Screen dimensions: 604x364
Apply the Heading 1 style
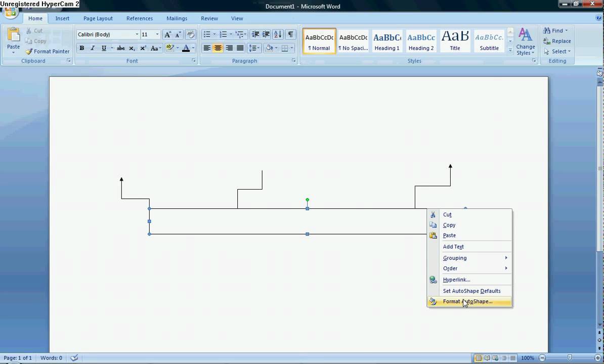[x=387, y=41]
